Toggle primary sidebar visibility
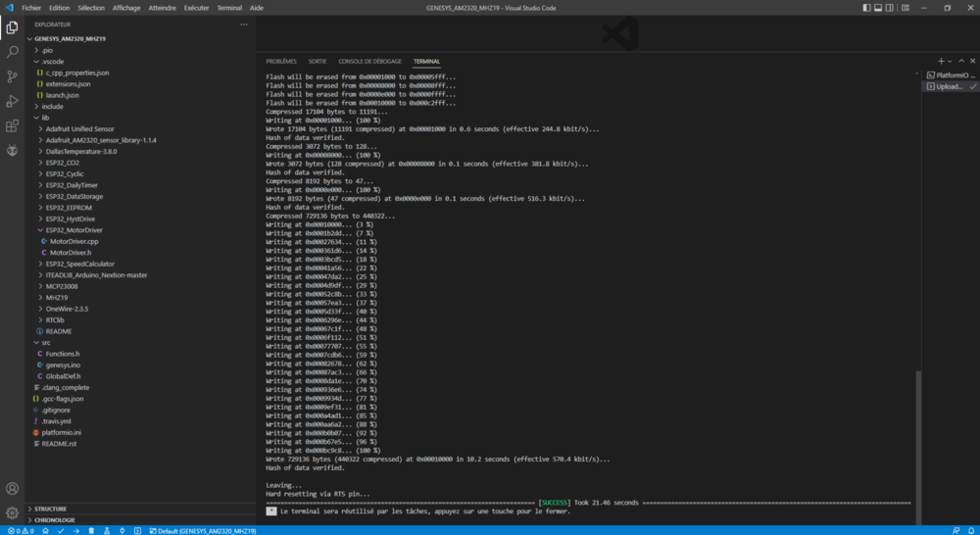The width and height of the screenshot is (980, 535). (866, 8)
